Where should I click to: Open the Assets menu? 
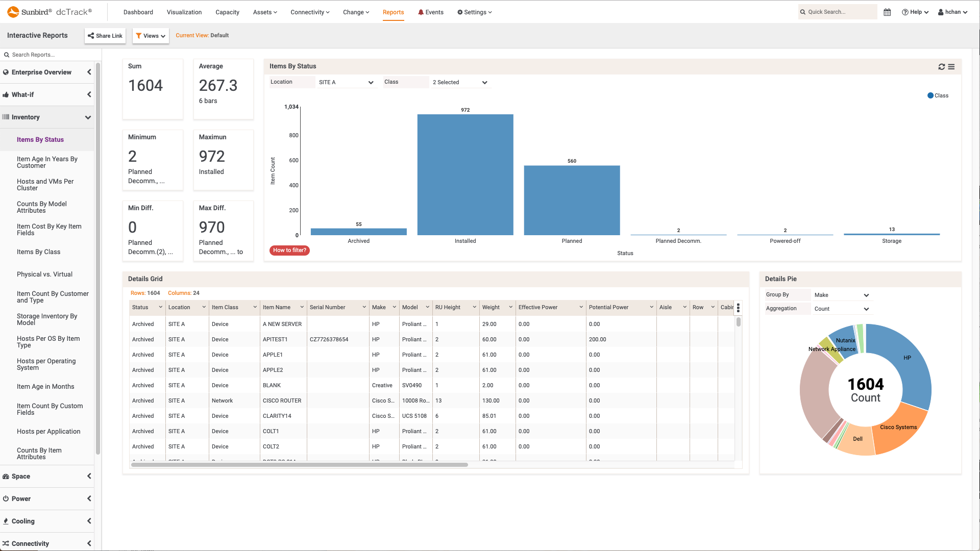264,12
